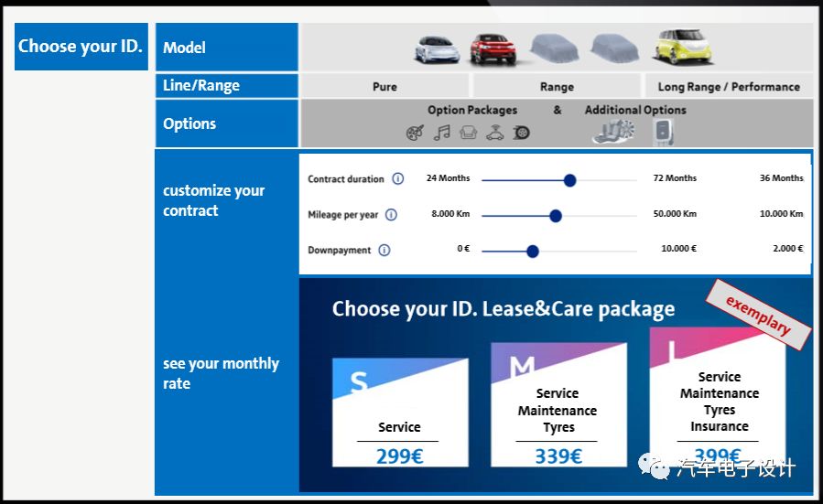Select the red ID. Crozz SUV model

(x=493, y=49)
